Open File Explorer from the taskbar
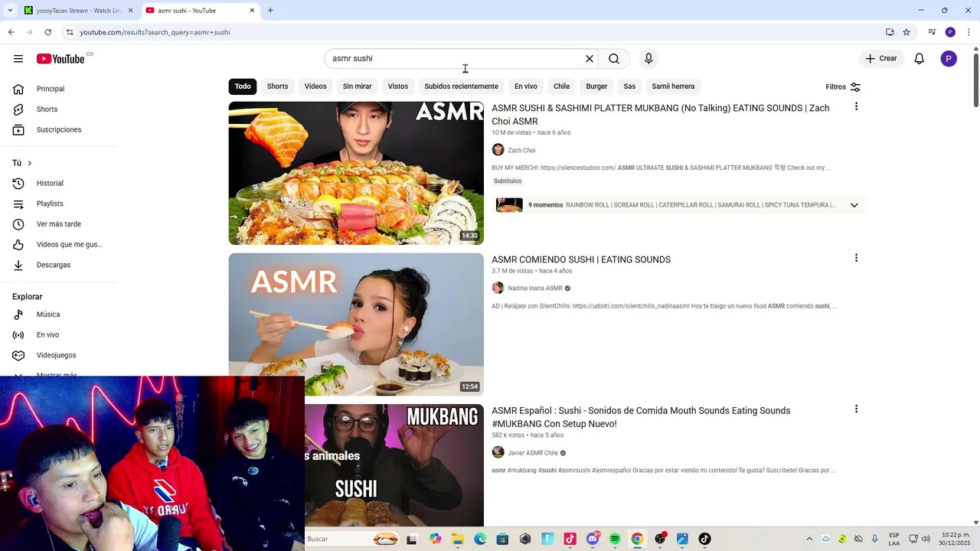The width and height of the screenshot is (980, 551). pyautogui.click(x=457, y=540)
